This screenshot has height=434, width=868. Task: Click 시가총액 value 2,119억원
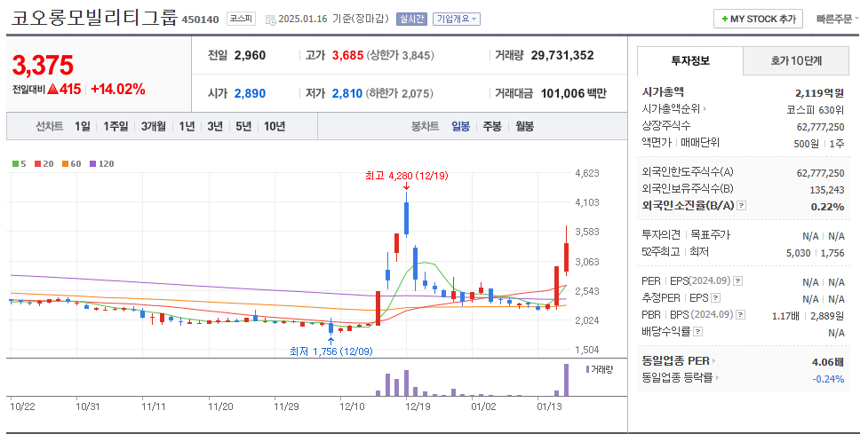(820, 93)
